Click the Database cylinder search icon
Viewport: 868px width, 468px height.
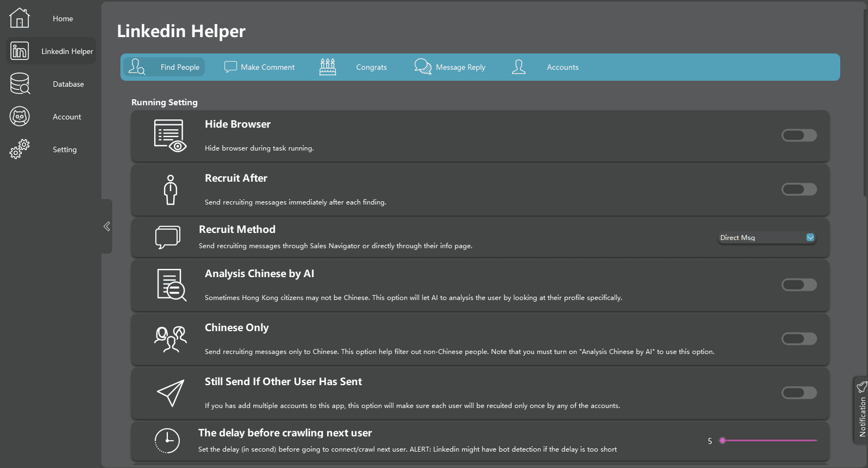coord(20,83)
